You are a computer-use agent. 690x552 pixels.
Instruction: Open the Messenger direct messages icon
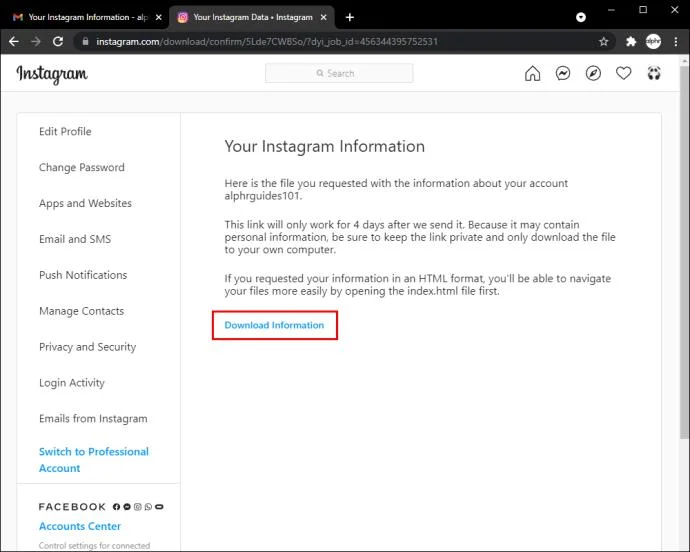point(563,73)
